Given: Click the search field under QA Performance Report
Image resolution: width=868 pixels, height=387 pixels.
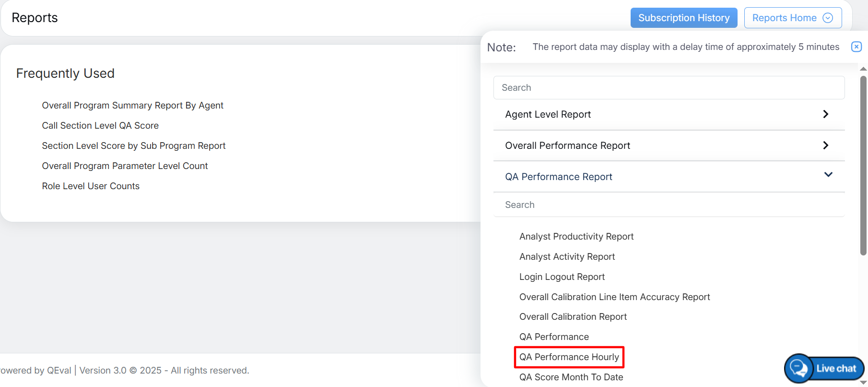Looking at the screenshot, I should point(669,205).
